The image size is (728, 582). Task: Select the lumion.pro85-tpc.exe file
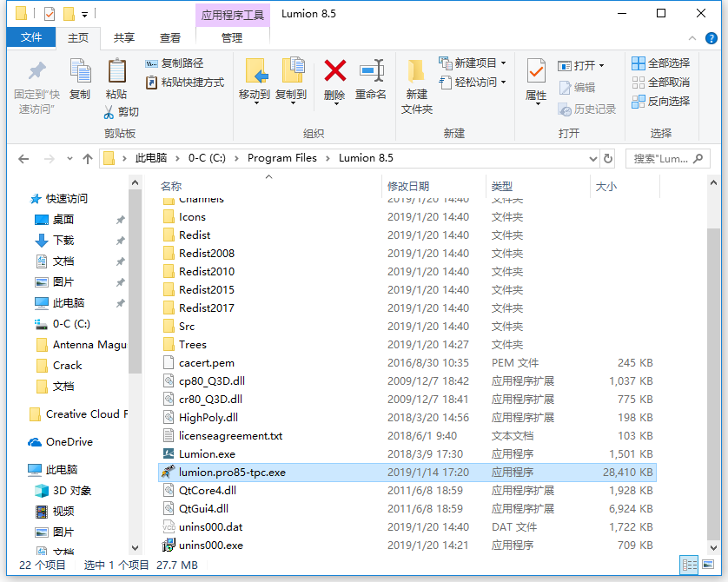coord(407,472)
